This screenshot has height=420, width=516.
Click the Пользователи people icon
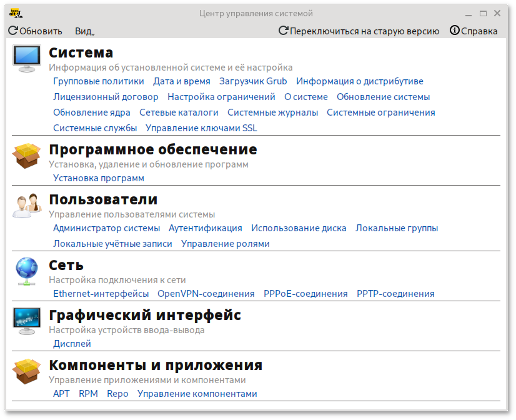pyautogui.click(x=26, y=207)
